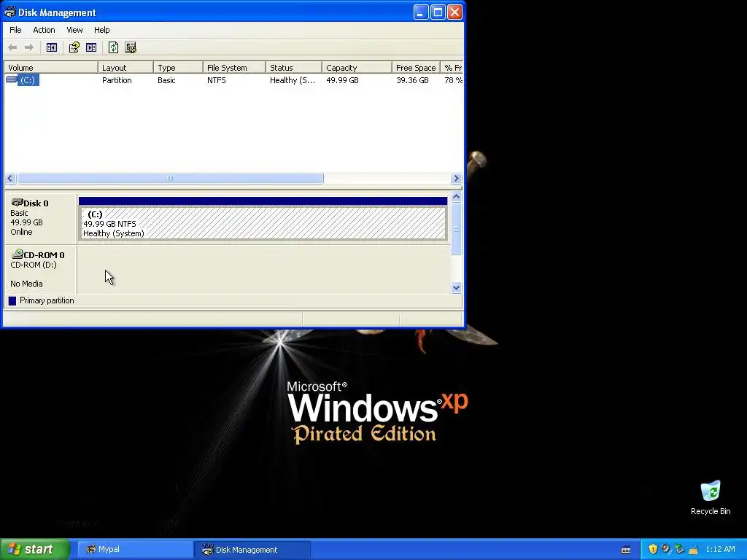Switch to the Mypal taskbar button
747x560 pixels.
click(134, 550)
